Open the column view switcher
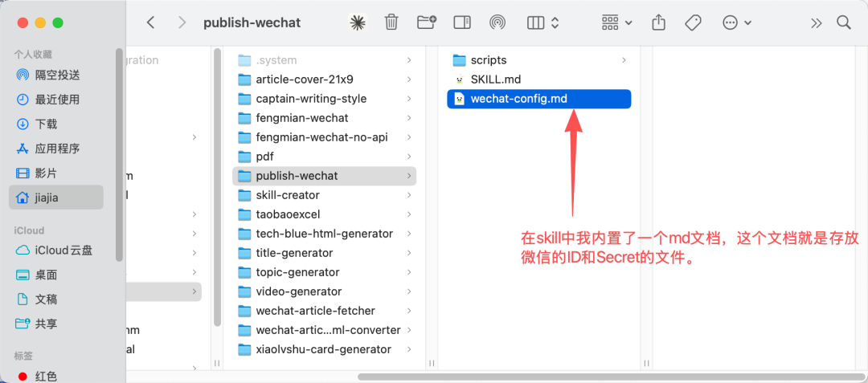Screen dimensions: 868x383 [x=543, y=22]
